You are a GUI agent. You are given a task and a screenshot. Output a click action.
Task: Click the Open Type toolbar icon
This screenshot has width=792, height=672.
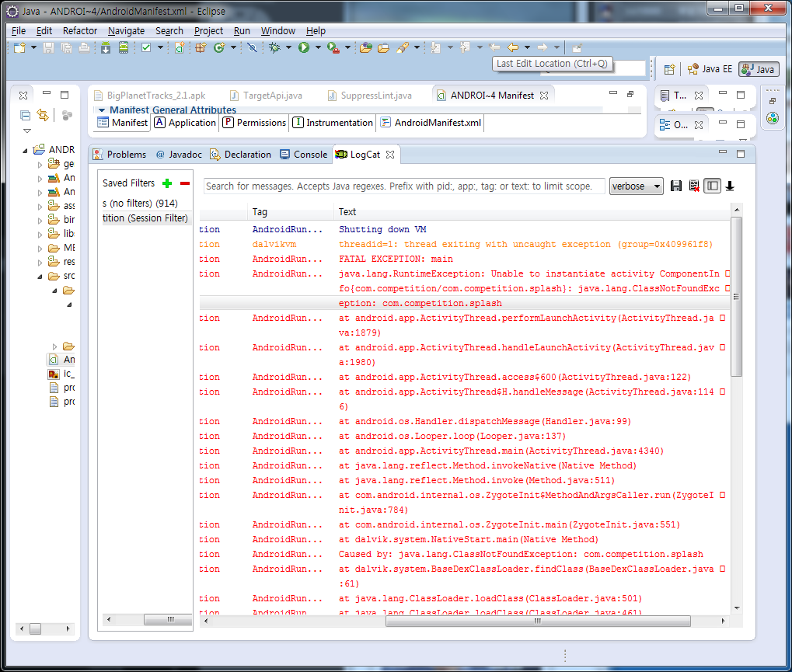pyautogui.click(x=366, y=48)
